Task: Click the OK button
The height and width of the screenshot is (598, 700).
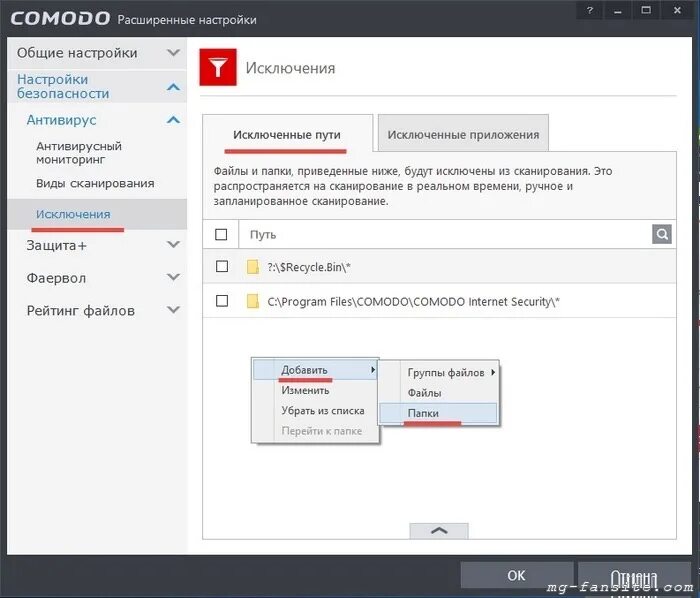Action: [x=517, y=575]
